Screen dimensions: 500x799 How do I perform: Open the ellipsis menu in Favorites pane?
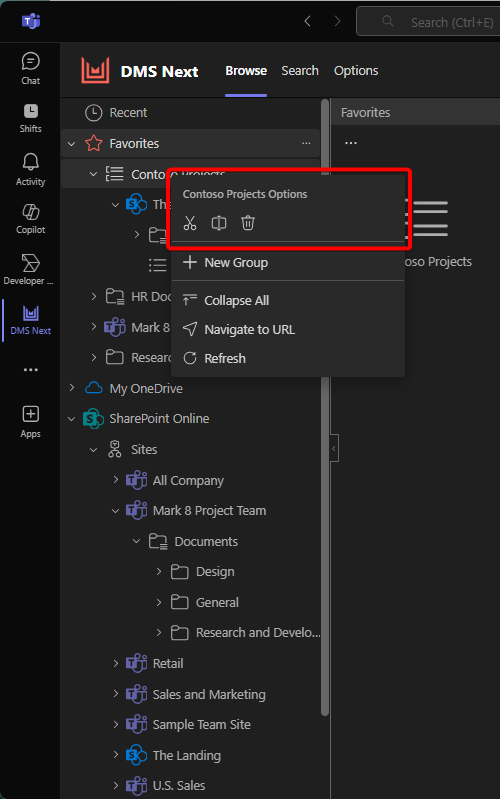coord(351,143)
